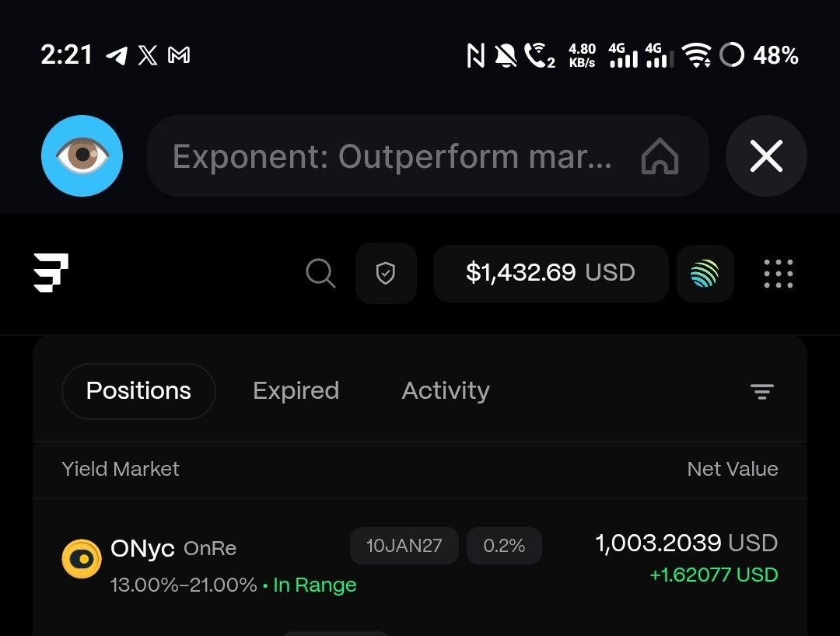This screenshot has width=840, height=636.
Task: Sort by Yield Market column header
Action: point(121,469)
